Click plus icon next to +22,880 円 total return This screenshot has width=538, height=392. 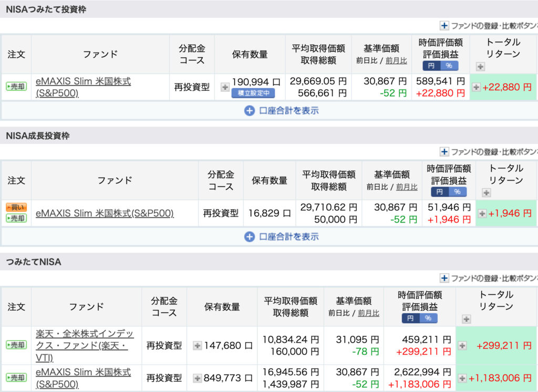(x=476, y=87)
